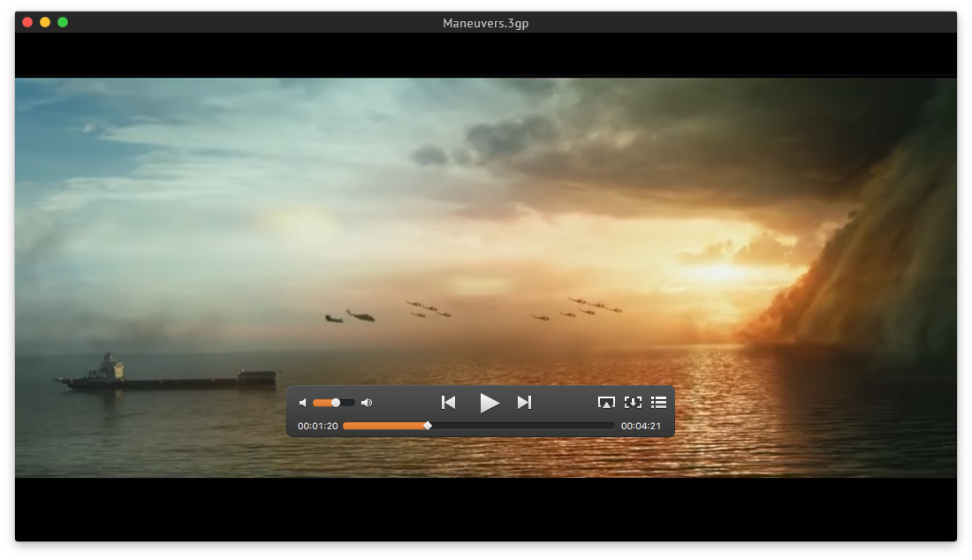Skip to the previous track
The height and width of the screenshot is (560, 972).
coord(449,403)
